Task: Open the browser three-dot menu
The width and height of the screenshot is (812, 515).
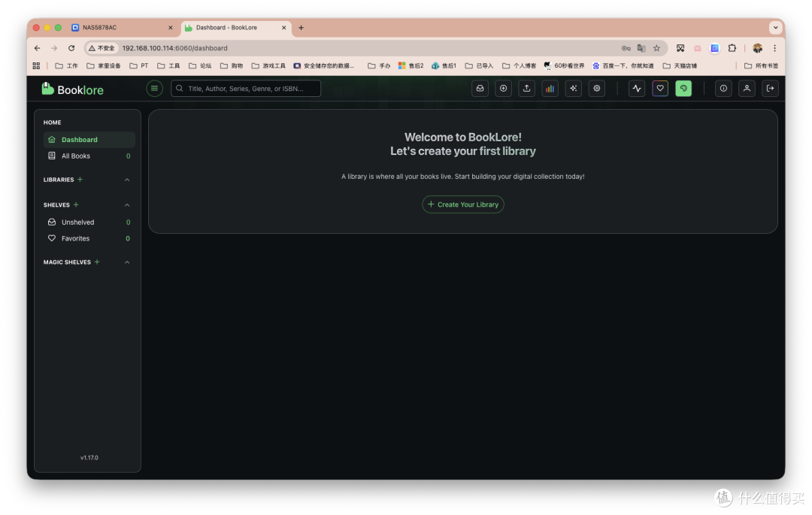Action: [x=774, y=48]
